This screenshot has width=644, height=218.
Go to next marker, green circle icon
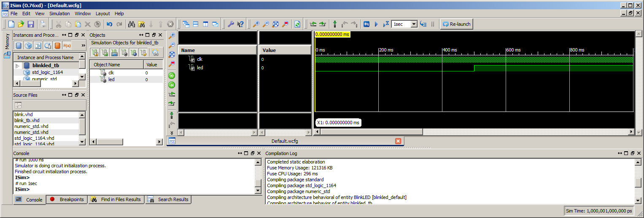(x=172, y=85)
